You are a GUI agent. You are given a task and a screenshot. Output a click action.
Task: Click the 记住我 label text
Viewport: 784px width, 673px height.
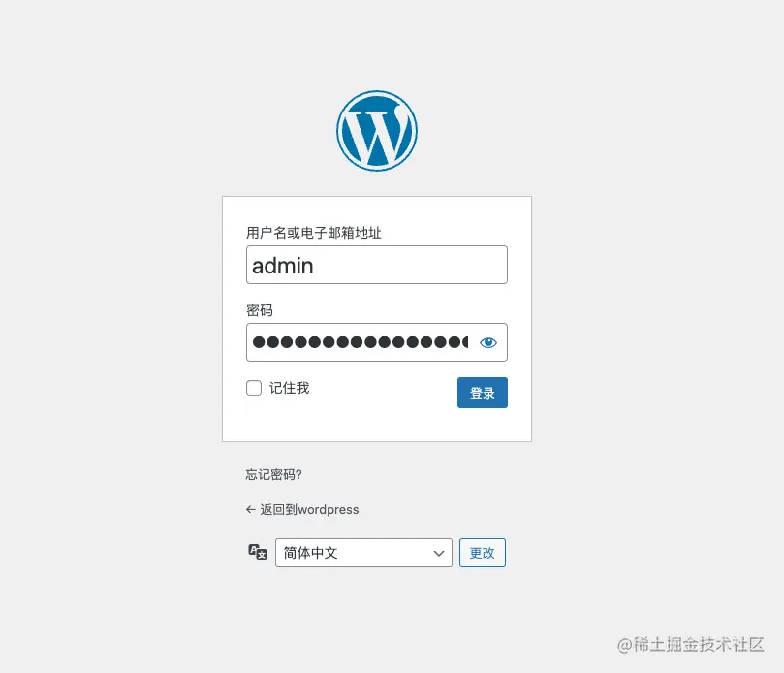289,388
